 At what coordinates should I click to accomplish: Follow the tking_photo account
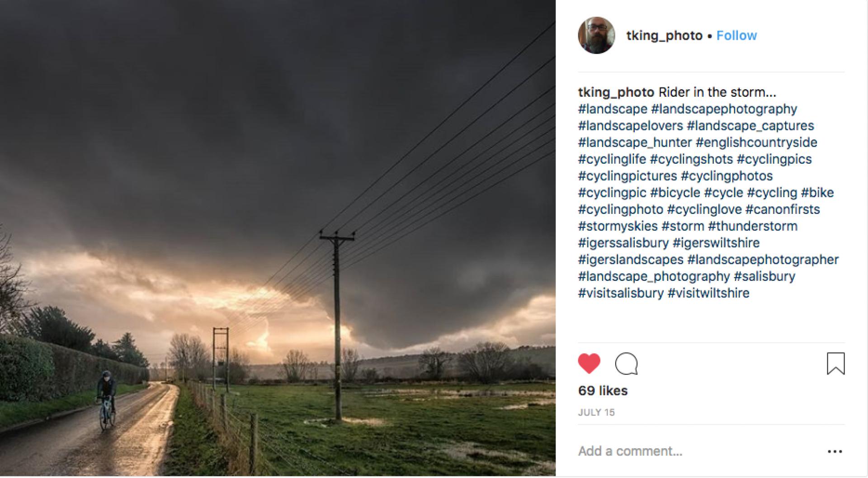(x=736, y=36)
